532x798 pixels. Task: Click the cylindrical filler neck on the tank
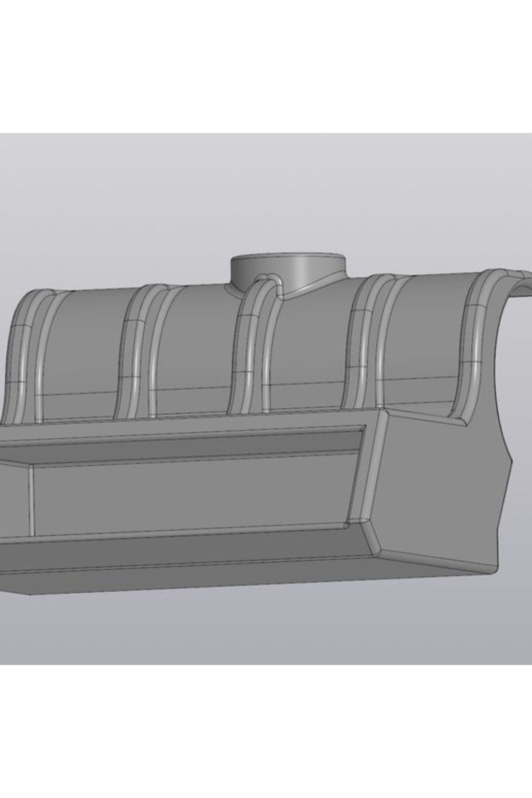288,270
